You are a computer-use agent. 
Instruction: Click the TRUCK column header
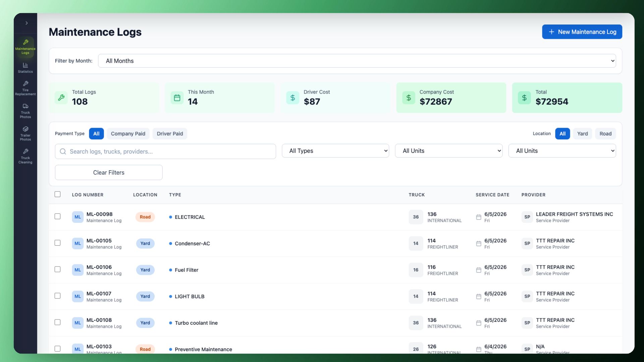(x=417, y=195)
